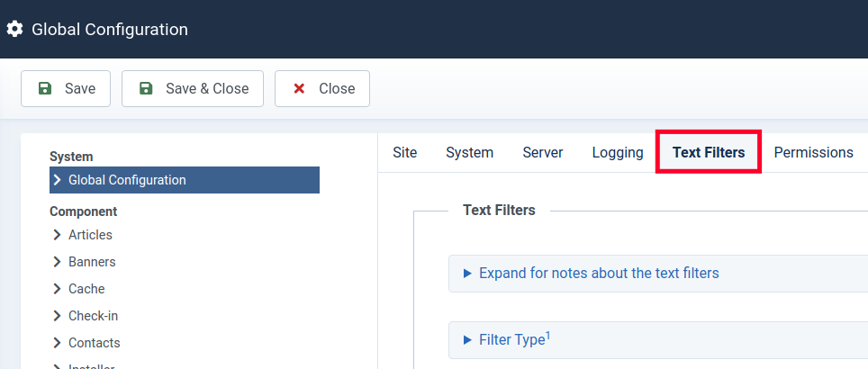Image resolution: width=868 pixels, height=369 pixels.
Task: Click the chevron icon beside Banners
Action: coord(57,262)
